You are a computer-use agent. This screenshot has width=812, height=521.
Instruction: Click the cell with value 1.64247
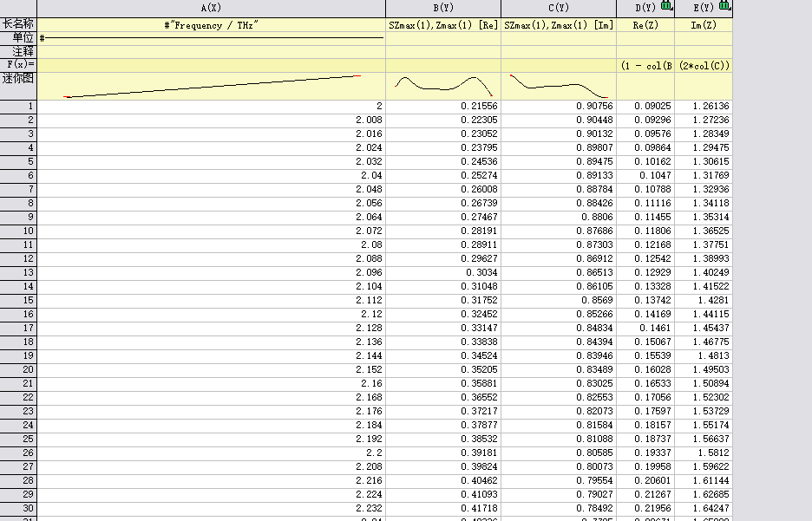pyautogui.click(x=704, y=509)
